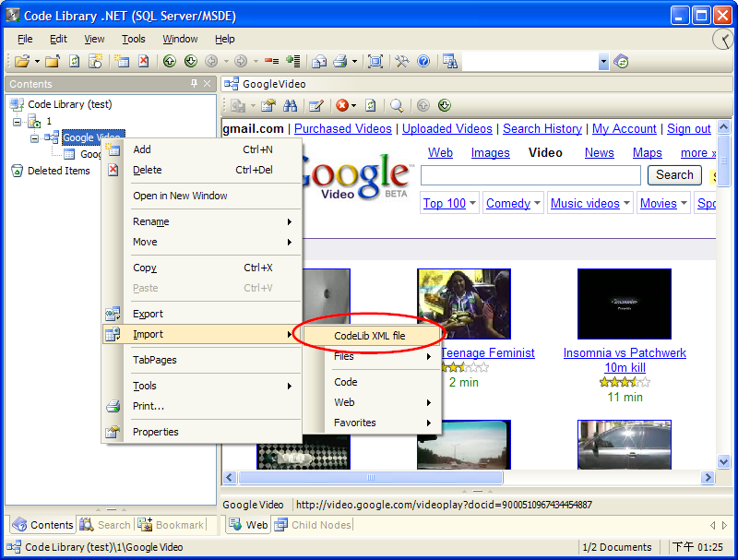Select Deleted Items in the tree
The height and width of the screenshot is (560, 738).
58,171
